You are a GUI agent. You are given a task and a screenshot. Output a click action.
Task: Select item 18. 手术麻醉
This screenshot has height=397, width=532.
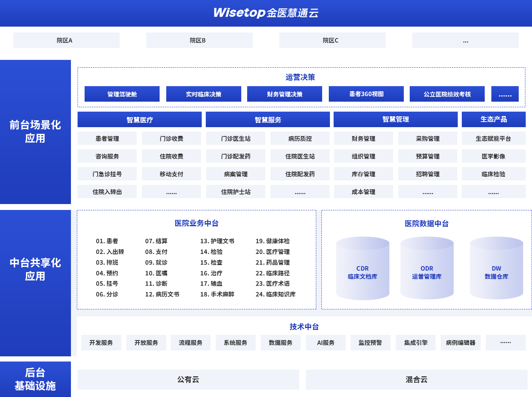pos(217,294)
